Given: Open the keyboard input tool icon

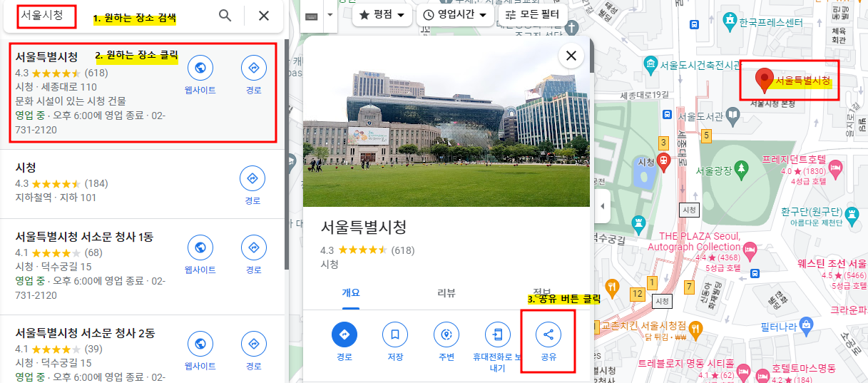Looking at the screenshot, I should pyautogui.click(x=311, y=15).
